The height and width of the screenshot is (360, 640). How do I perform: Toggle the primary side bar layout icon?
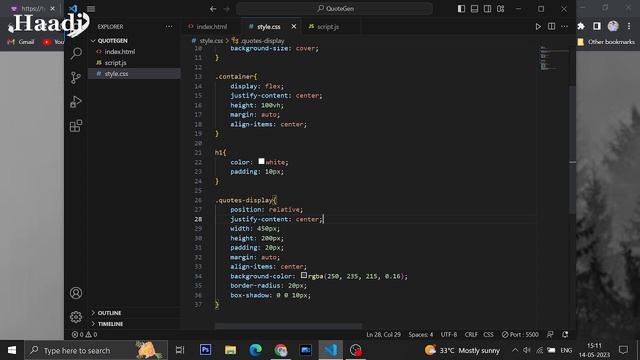(461, 9)
